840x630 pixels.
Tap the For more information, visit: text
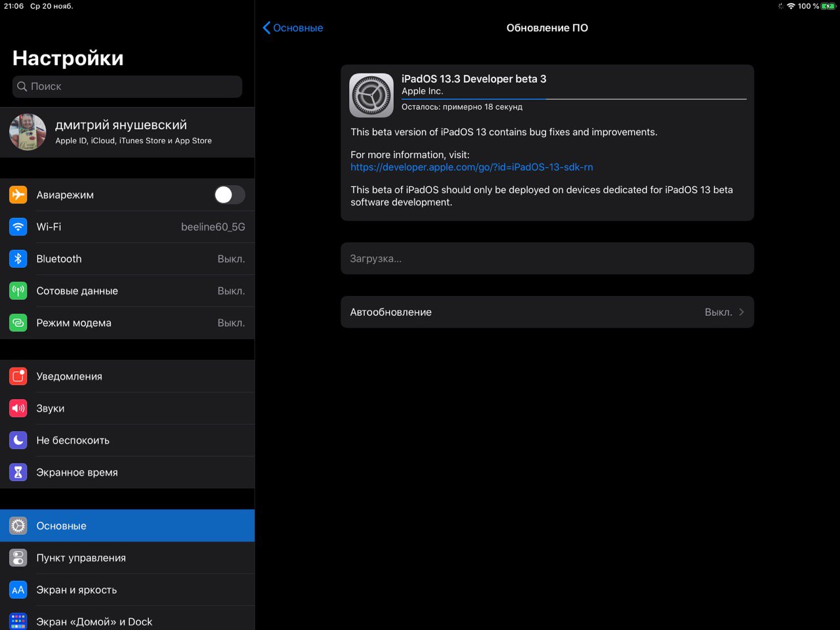pos(410,155)
